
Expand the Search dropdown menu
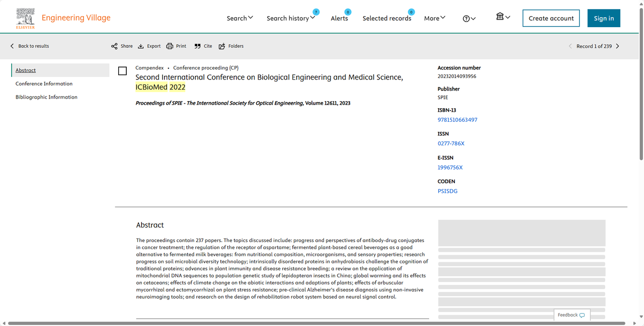[x=239, y=18]
